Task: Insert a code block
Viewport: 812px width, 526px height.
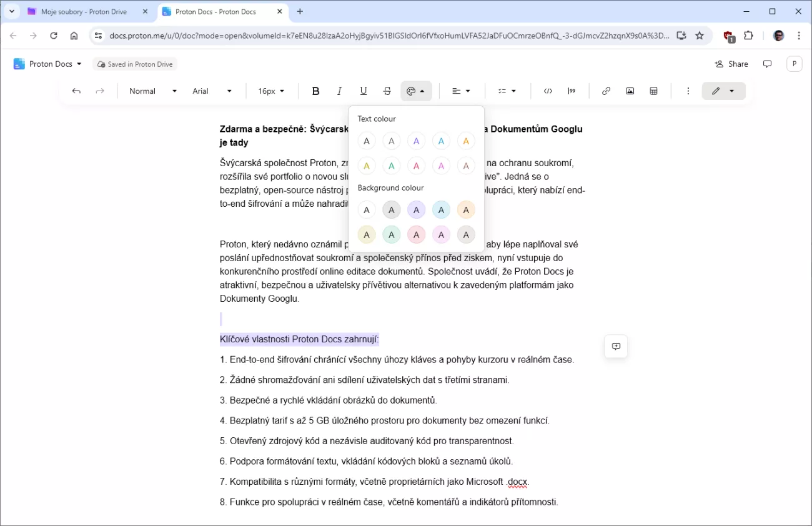Action: click(x=548, y=91)
